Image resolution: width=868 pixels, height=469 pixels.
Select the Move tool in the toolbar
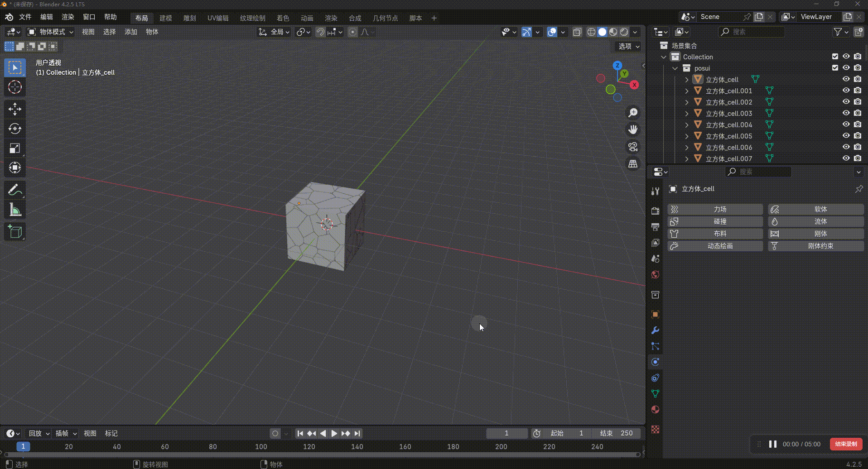coord(14,109)
